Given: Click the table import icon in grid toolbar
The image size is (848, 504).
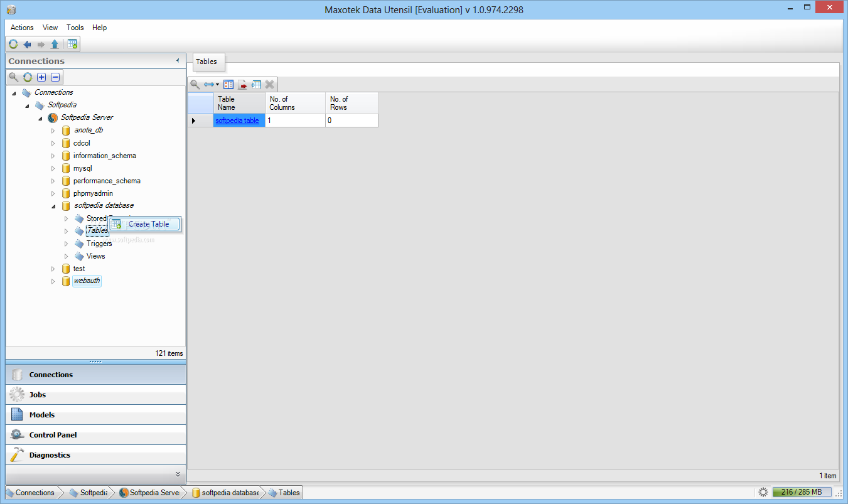Looking at the screenshot, I should click(256, 85).
